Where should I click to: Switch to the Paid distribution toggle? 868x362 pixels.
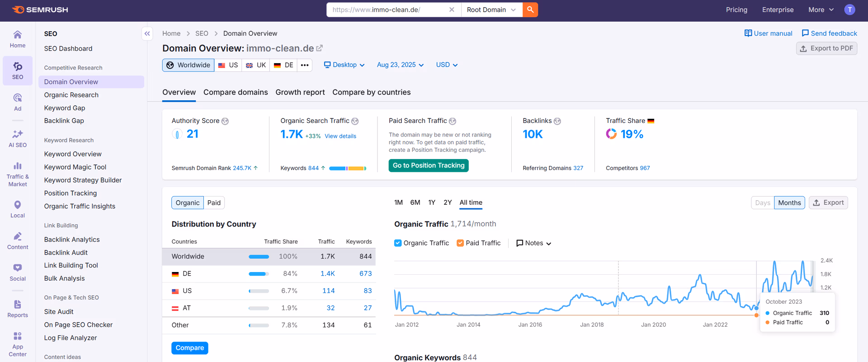pyautogui.click(x=214, y=203)
